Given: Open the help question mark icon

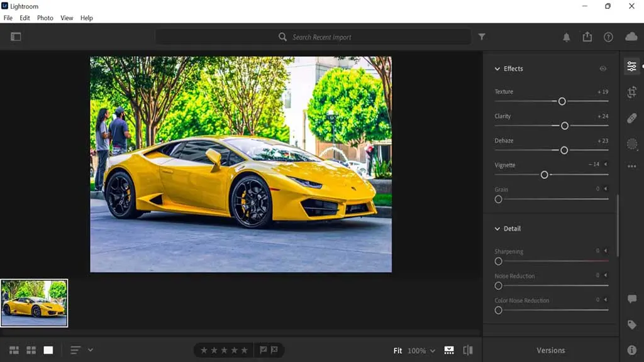Looking at the screenshot, I should pos(608,37).
